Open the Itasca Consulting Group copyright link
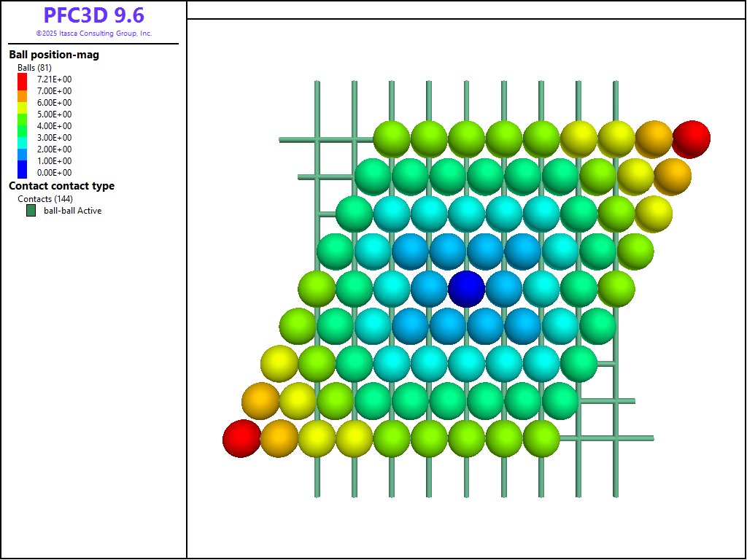 [93, 34]
